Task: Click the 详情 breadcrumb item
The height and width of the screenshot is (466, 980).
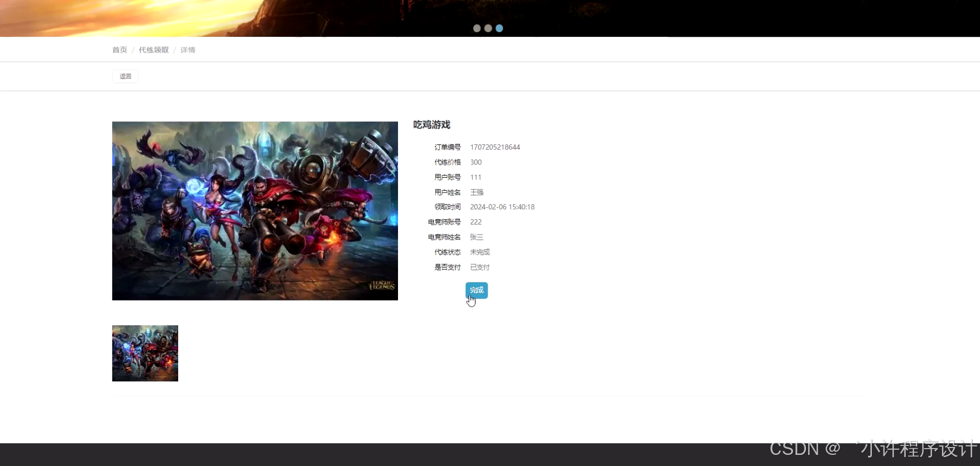Action: [188, 50]
